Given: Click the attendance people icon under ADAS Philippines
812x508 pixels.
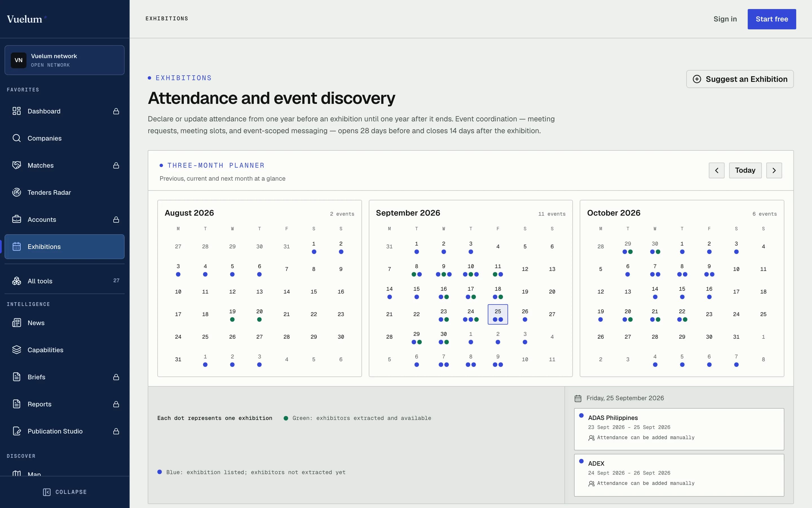Looking at the screenshot, I should pyautogui.click(x=592, y=438).
